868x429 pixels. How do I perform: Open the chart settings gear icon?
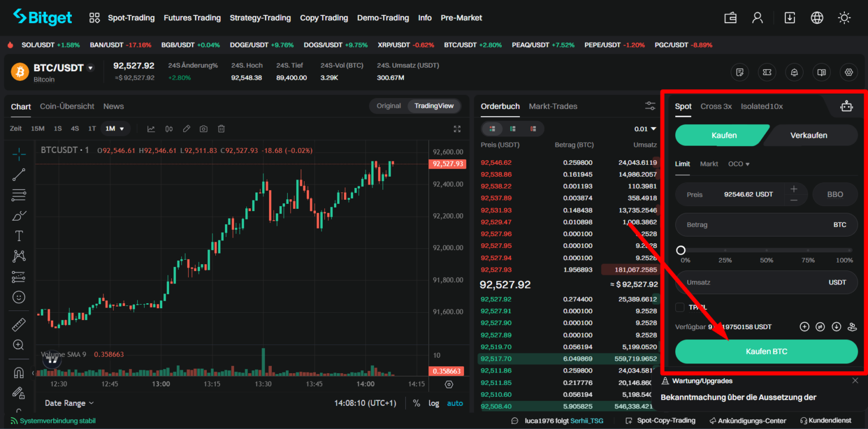848,72
